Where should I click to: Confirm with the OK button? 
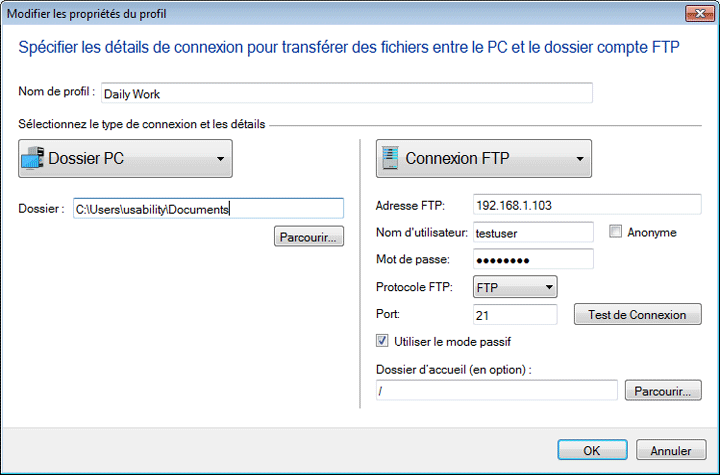[591, 450]
